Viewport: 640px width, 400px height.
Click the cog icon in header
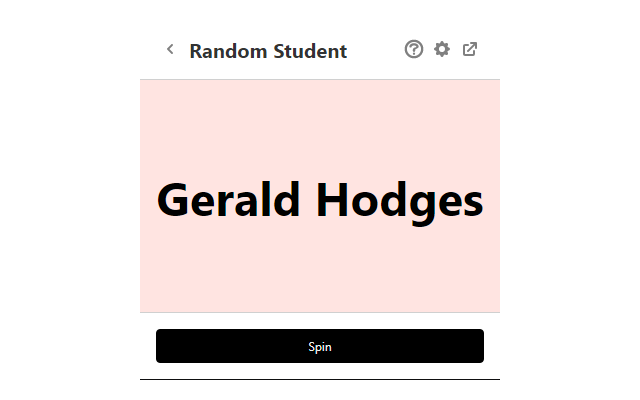442,49
